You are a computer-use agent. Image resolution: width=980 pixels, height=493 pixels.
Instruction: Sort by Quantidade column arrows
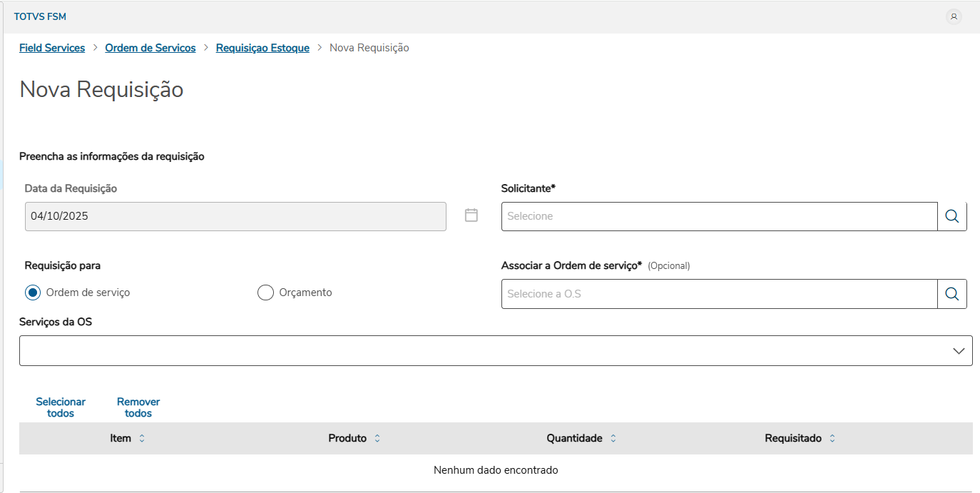coord(613,438)
